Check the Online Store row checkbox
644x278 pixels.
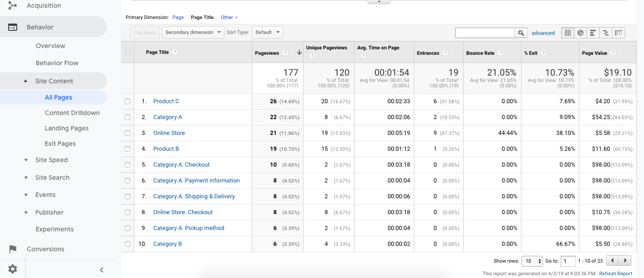pyautogui.click(x=128, y=133)
